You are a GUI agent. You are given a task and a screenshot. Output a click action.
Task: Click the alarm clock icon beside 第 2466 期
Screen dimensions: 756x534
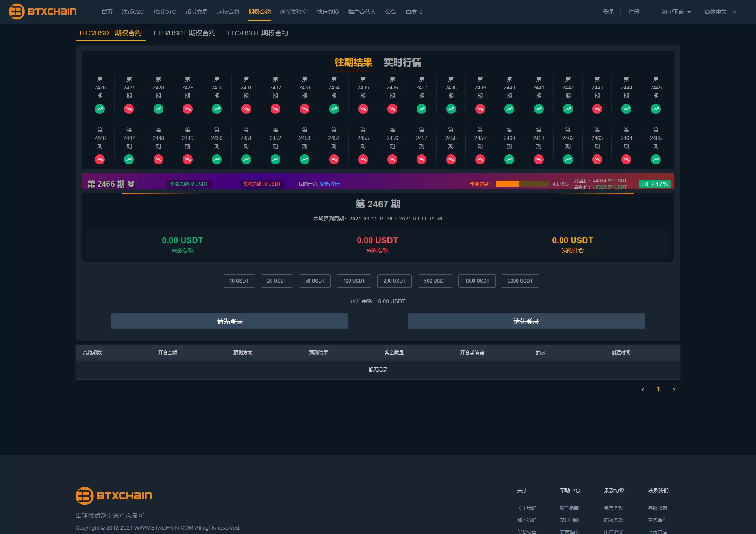tap(131, 184)
